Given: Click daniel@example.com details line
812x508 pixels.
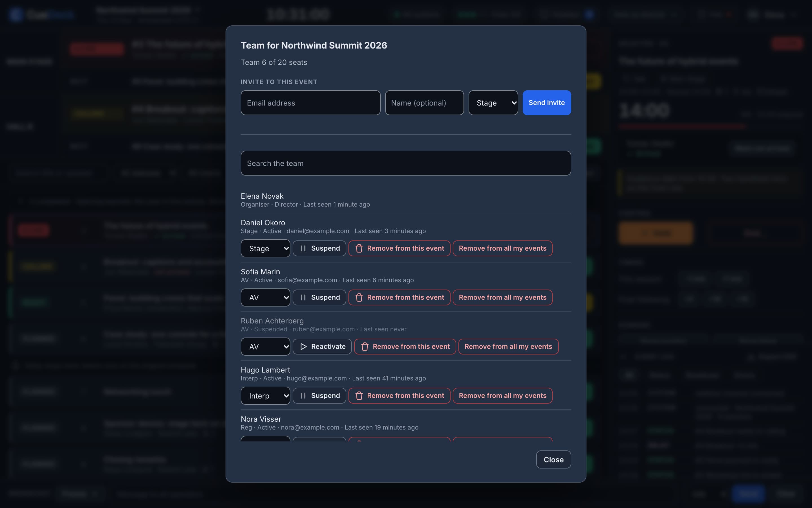Looking at the screenshot, I should 333,231.
